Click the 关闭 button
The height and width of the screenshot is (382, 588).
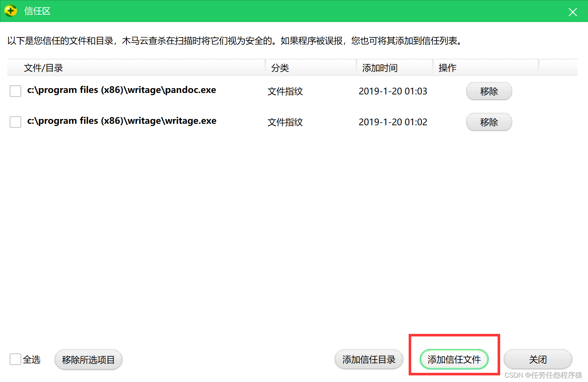click(538, 360)
